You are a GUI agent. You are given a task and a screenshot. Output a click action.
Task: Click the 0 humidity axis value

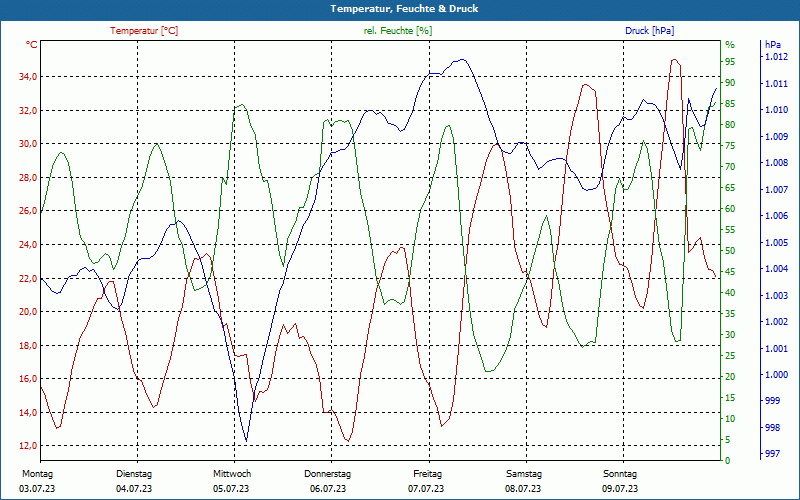[x=728, y=461]
